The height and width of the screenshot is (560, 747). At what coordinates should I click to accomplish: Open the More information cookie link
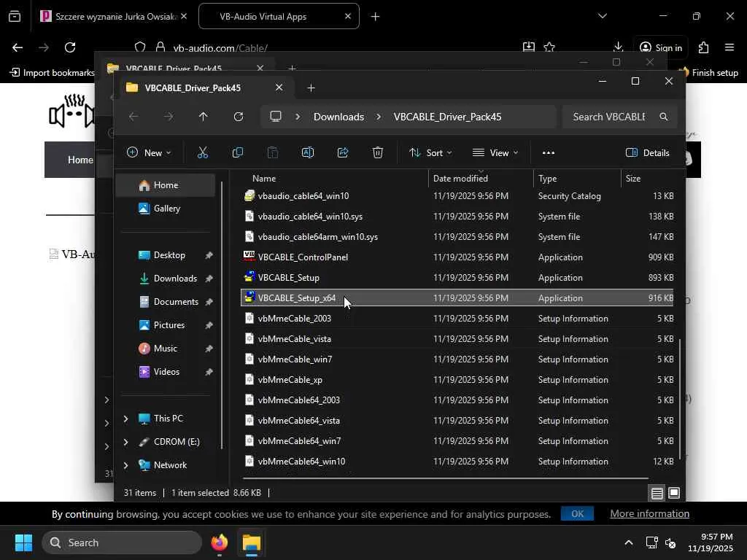(x=649, y=514)
